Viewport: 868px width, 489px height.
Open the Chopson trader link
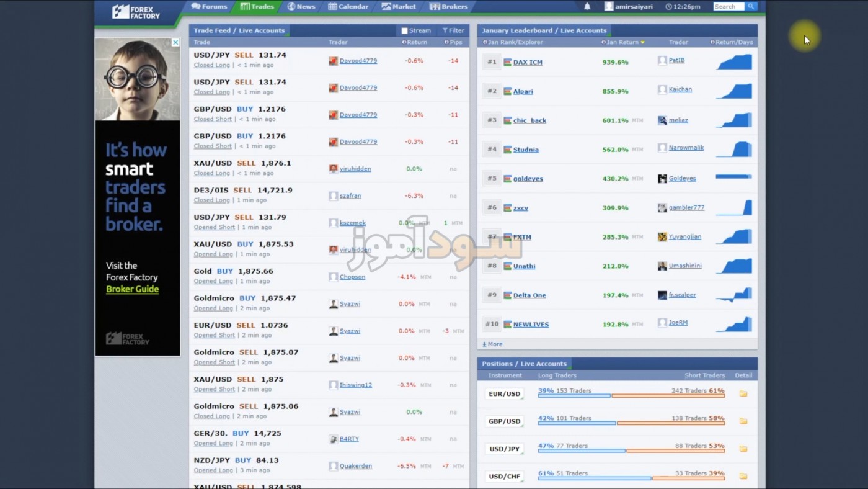click(352, 277)
